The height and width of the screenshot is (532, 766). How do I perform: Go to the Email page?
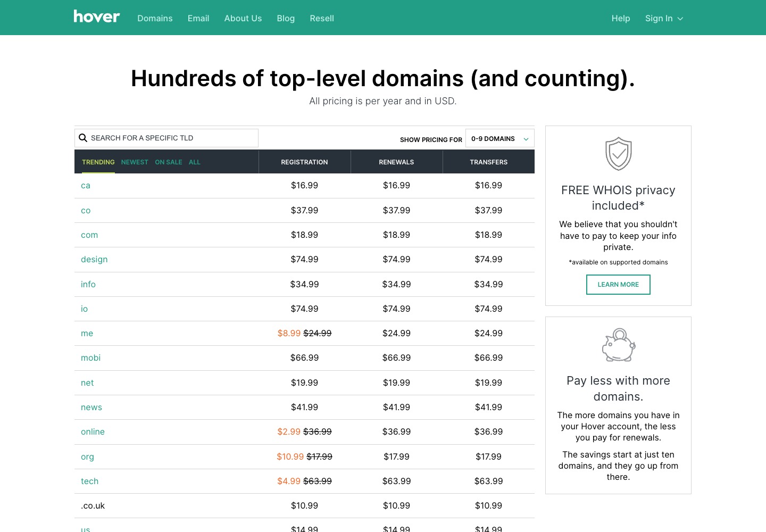(x=198, y=18)
